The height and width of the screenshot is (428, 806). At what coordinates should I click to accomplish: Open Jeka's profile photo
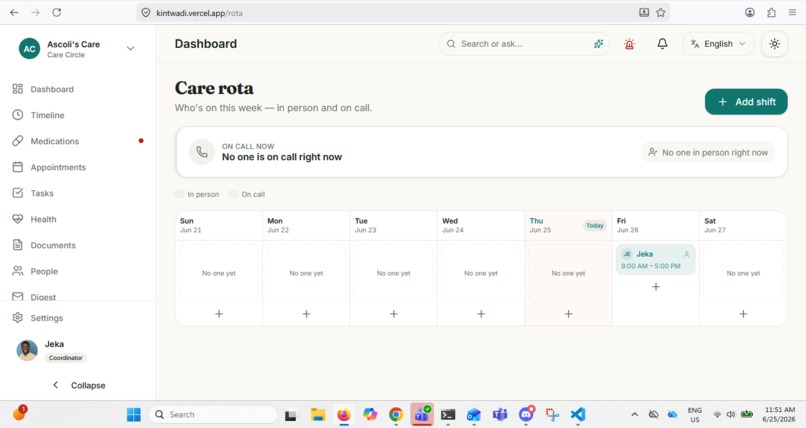click(x=27, y=350)
